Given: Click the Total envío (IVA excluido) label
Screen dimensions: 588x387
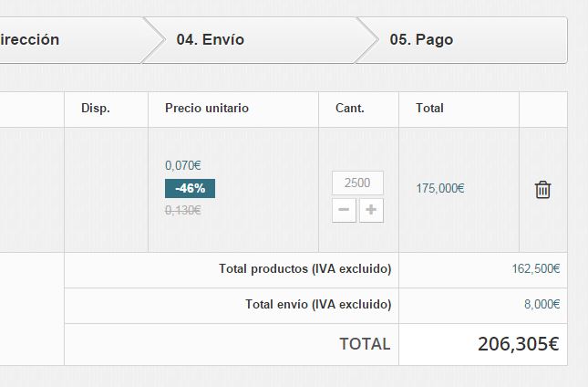Looking at the screenshot, I should pos(318,305).
